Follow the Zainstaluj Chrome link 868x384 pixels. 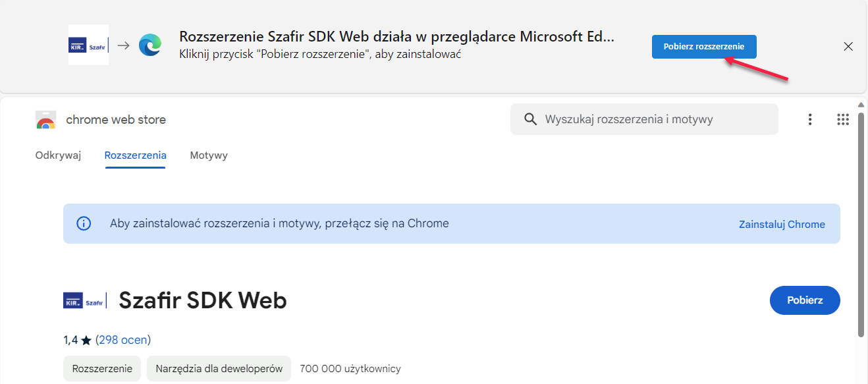(782, 224)
